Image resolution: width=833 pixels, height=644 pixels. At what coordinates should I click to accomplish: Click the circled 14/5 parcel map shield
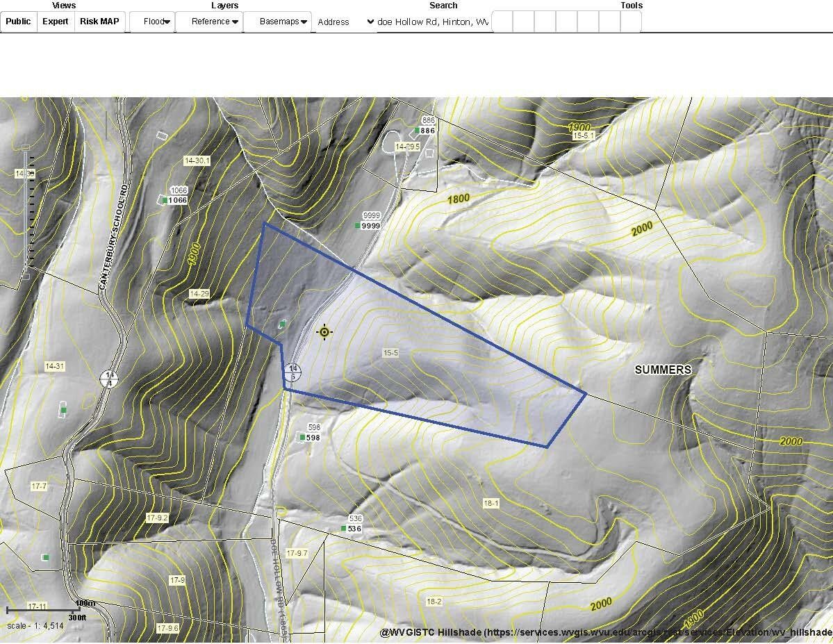coord(292,373)
